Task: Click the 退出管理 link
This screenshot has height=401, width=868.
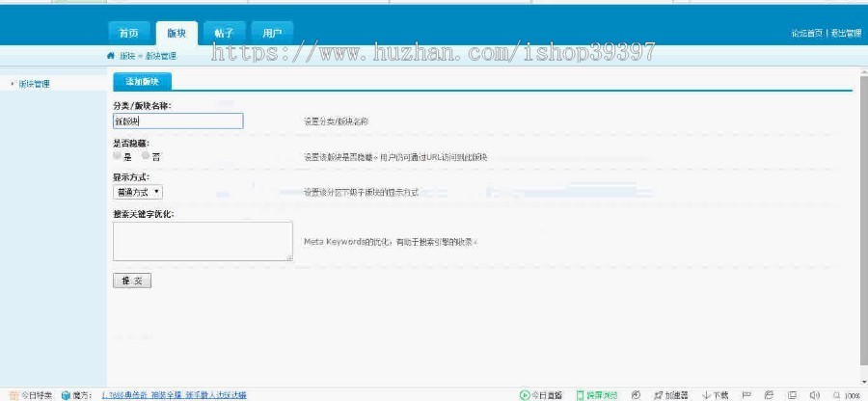Action: pyautogui.click(x=845, y=34)
